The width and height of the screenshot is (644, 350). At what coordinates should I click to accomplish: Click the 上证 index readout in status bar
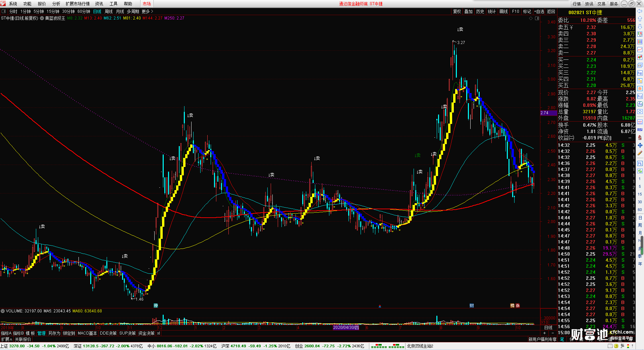coord(35,346)
